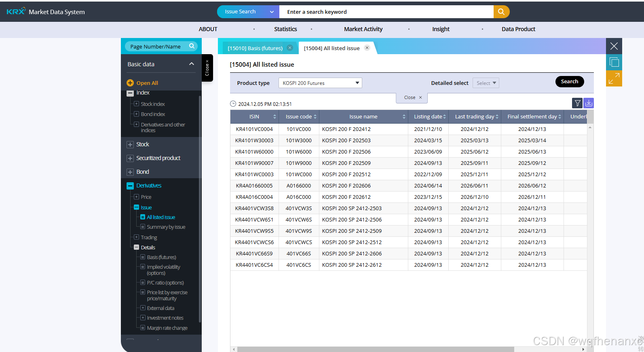Click the download data icon
This screenshot has width=644, height=352.
coord(589,103)
